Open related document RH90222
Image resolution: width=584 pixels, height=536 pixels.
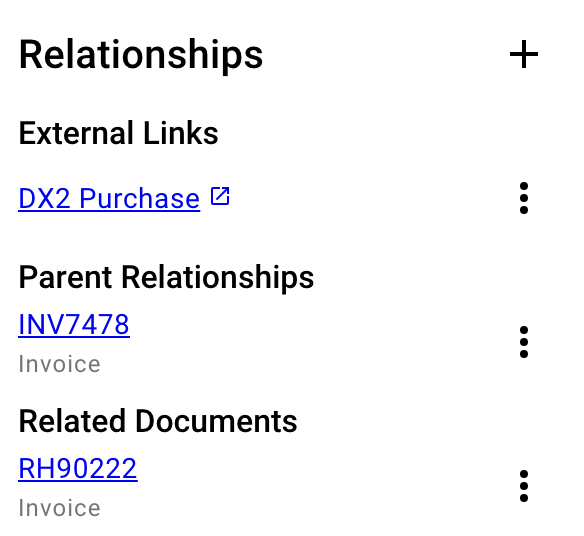click(x=78, y=469)
